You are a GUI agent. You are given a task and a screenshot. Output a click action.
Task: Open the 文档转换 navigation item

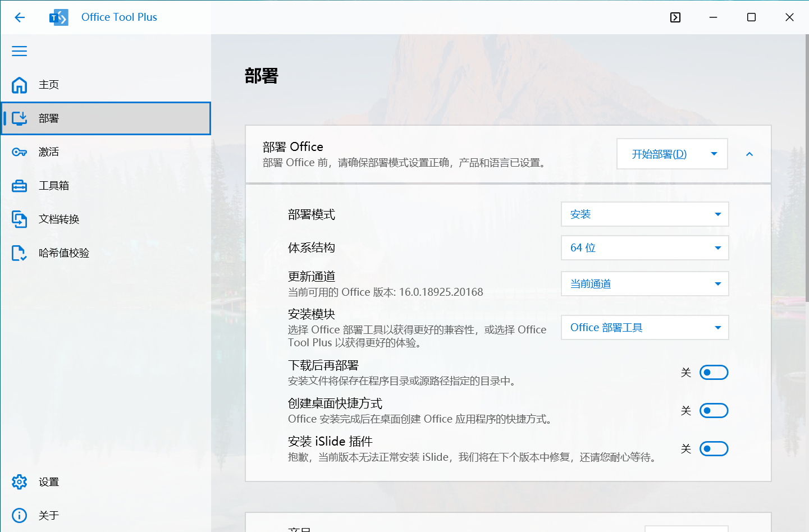(106, 219)
